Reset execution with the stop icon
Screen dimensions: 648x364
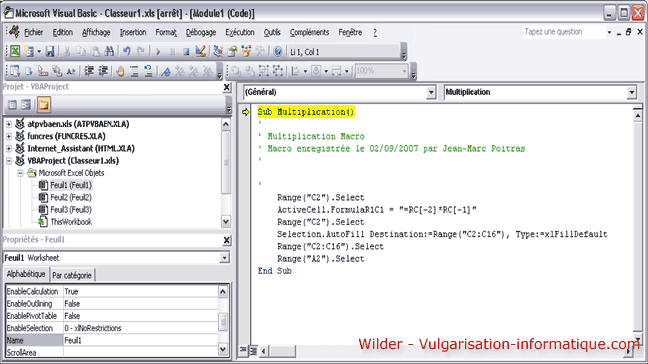pyautogui.click(x=186, y=52)
